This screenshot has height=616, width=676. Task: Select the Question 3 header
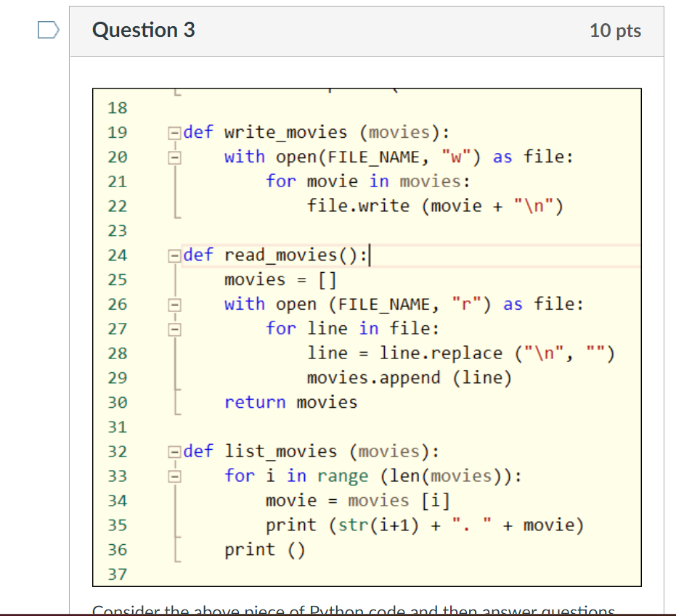pos(142,30)
